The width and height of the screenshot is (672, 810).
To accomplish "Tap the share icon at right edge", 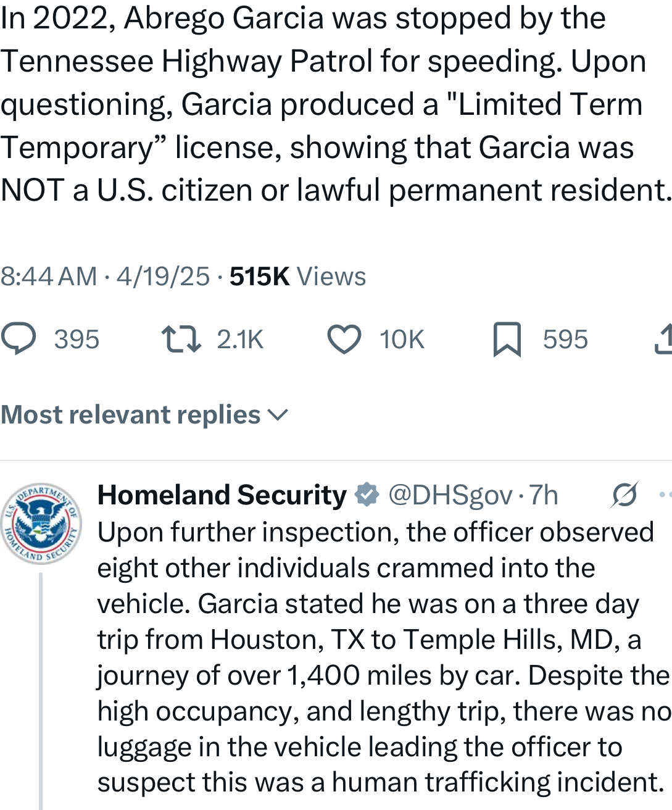I will click(664, 340).
